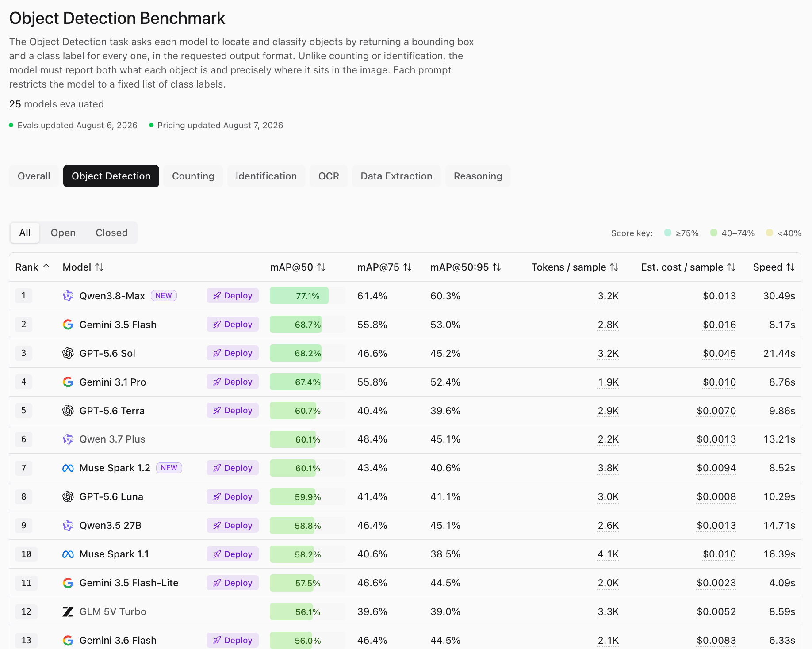Click the <40% score key color dot
Screen dimensions: 812x649
coord(770,233)
